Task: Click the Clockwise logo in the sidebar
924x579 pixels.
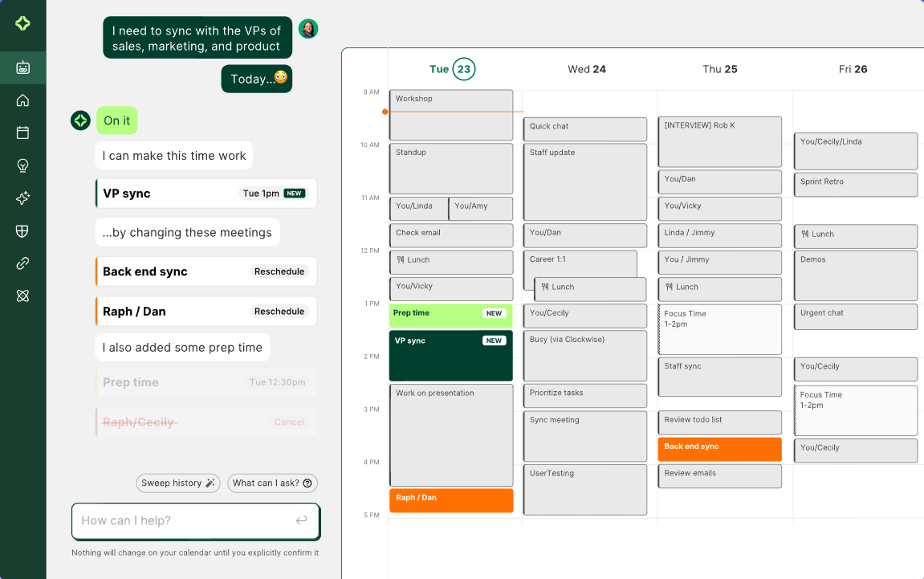Action: 22,23
